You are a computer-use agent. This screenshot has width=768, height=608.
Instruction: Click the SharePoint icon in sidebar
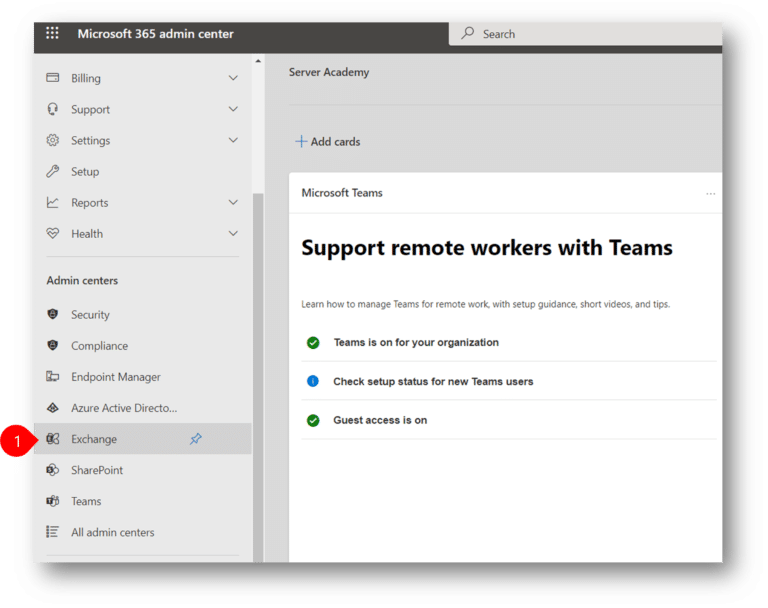click(x=53, y=470)
